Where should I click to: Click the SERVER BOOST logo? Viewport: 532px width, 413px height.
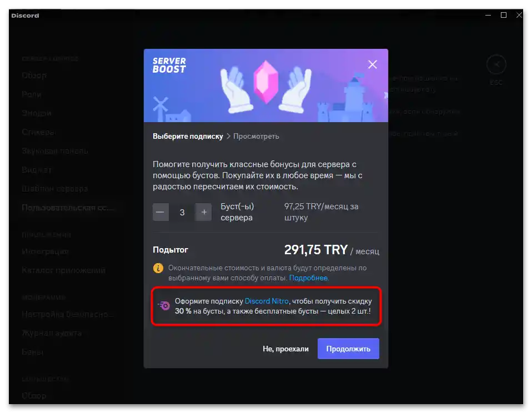tap(169, 65)
